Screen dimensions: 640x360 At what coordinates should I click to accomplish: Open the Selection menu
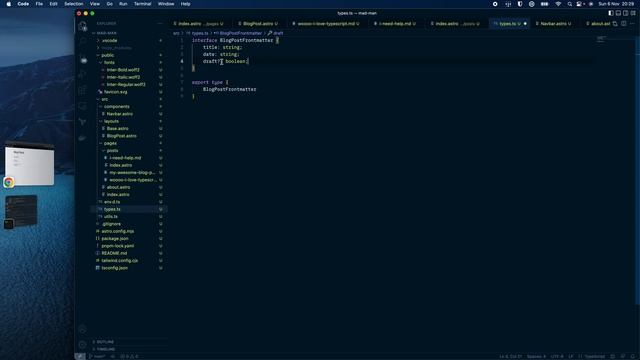tap(73, 4)
